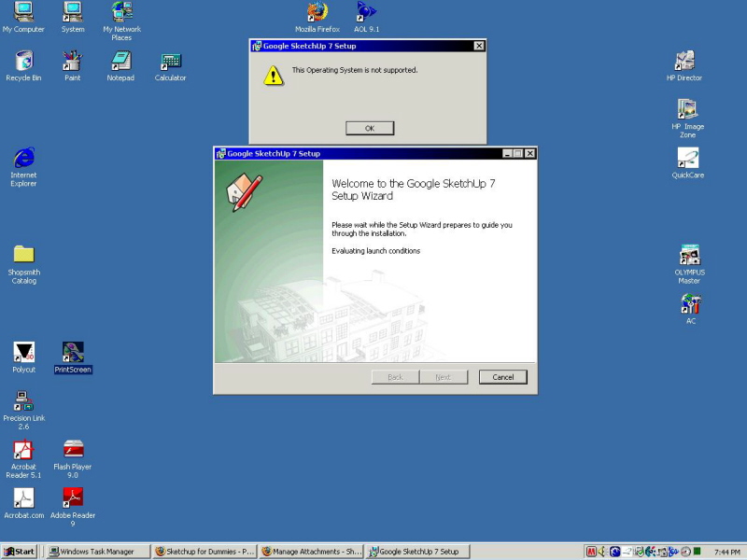Select the Paint desktop shortcut
Viewport: 747px width, 560px height.
click(x=73, y=65)
